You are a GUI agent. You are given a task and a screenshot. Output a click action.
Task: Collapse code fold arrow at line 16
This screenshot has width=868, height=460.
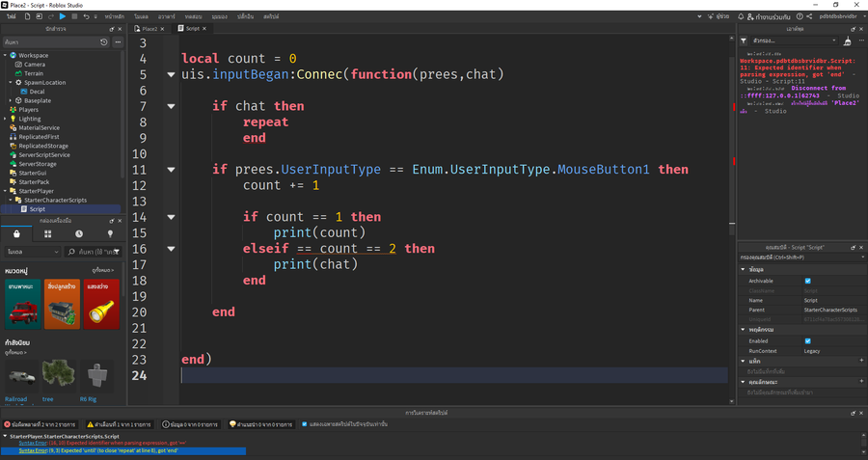click(x=171, y=249)
